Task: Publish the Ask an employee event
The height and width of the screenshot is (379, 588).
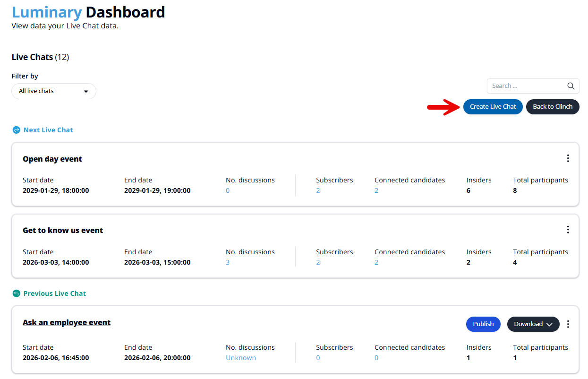Action: pyautogui.click(x=483, y=324)
